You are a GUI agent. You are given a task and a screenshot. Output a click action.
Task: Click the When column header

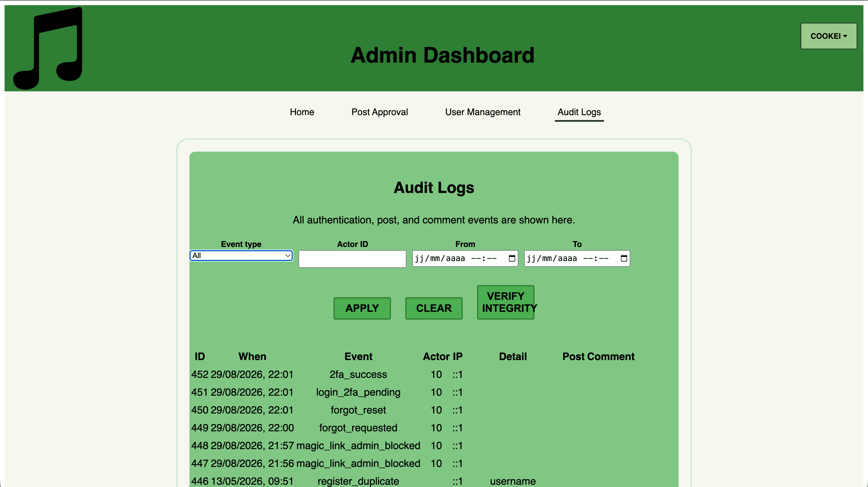pyautogui.click(x=252, y=356)
